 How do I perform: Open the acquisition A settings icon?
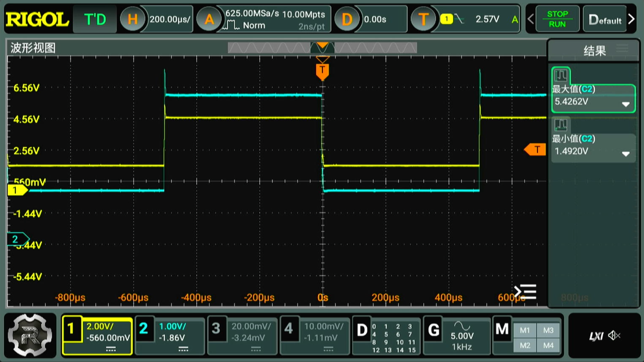point(209,19)
